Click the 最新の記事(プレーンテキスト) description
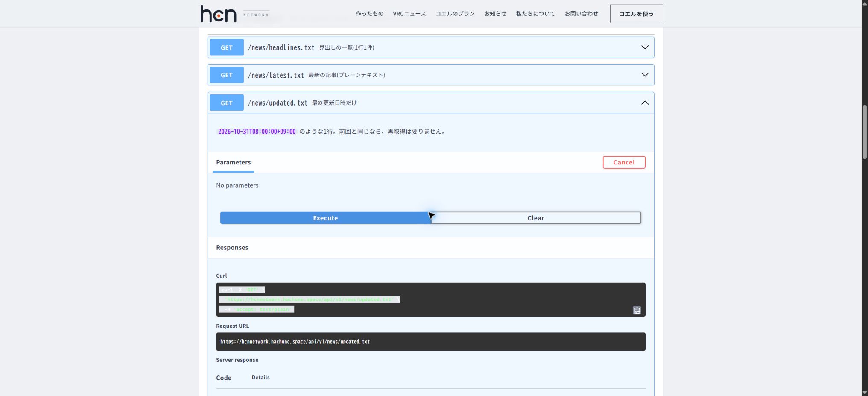Screen dimensions: 868x396 [347, 75]
